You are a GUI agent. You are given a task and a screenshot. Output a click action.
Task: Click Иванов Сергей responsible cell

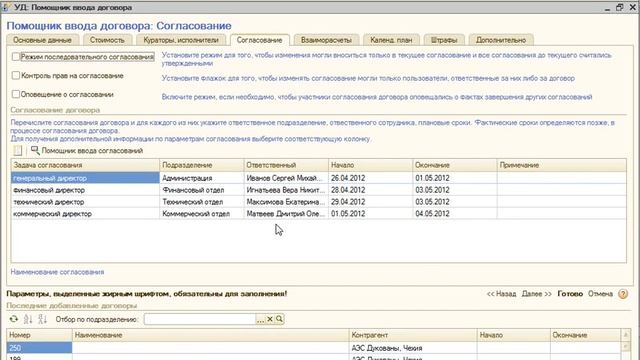pyautogui.click(x=286, y=178)
